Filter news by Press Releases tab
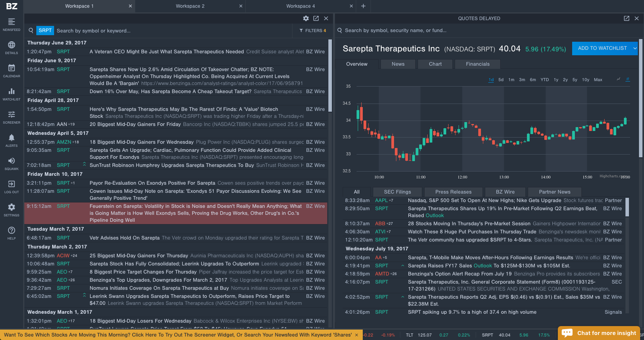Viewport: 644px width, 340px height. [453, 192]
